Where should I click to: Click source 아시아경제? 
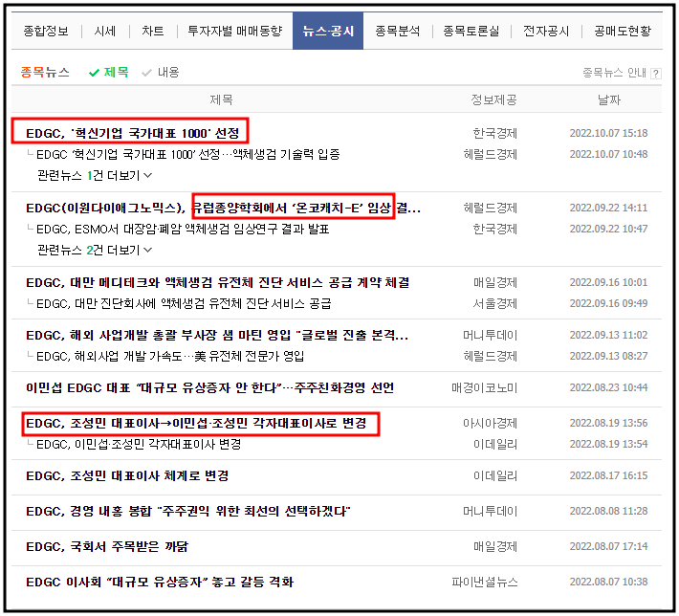coord(491,423)
